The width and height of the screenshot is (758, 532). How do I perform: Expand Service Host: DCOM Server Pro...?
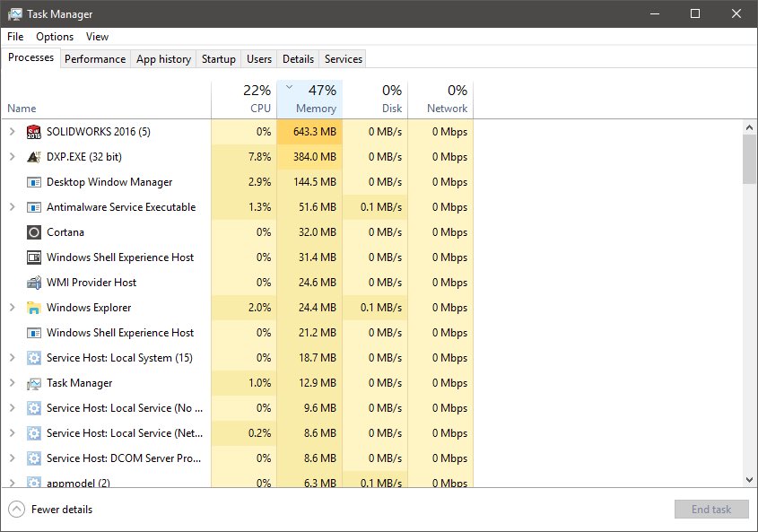[12, 458]
